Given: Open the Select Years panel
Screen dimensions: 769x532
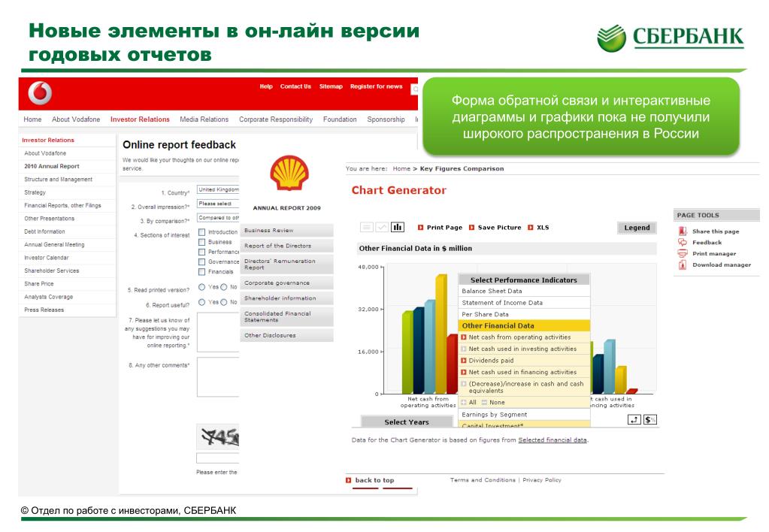Looking at the screenshot, I should coord(407,422).
